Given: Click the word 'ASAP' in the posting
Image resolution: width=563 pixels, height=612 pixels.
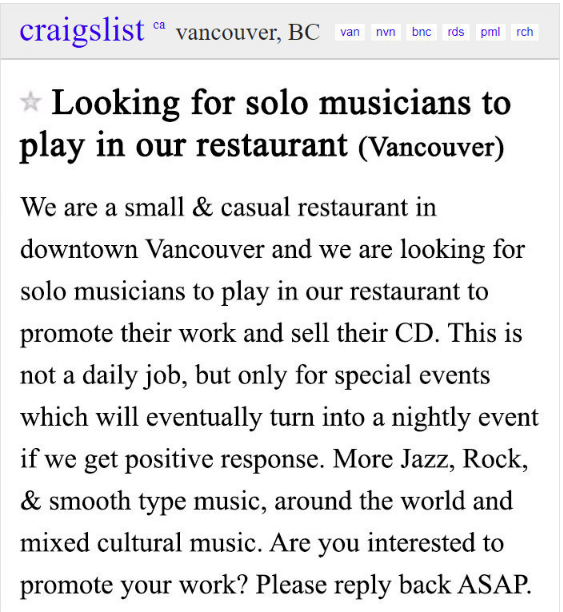Looking at the screenshot, I should 493,584.
